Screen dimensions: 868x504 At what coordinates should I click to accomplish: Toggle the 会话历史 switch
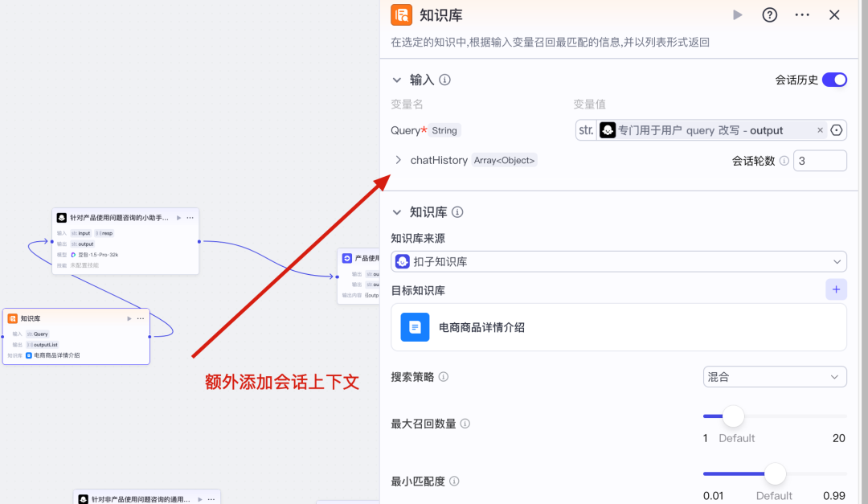(834, 80)
